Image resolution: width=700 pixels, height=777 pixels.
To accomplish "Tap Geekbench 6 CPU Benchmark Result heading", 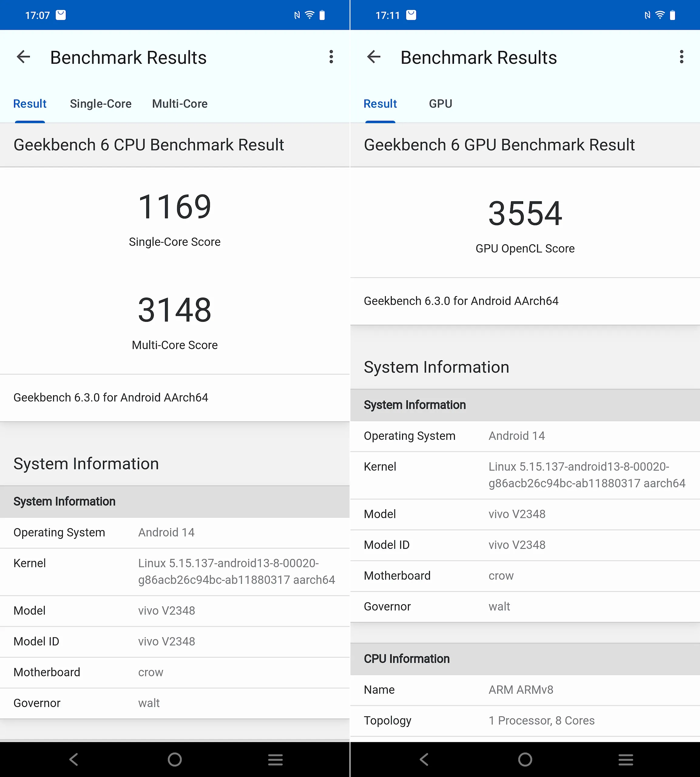I will point(149,145).
